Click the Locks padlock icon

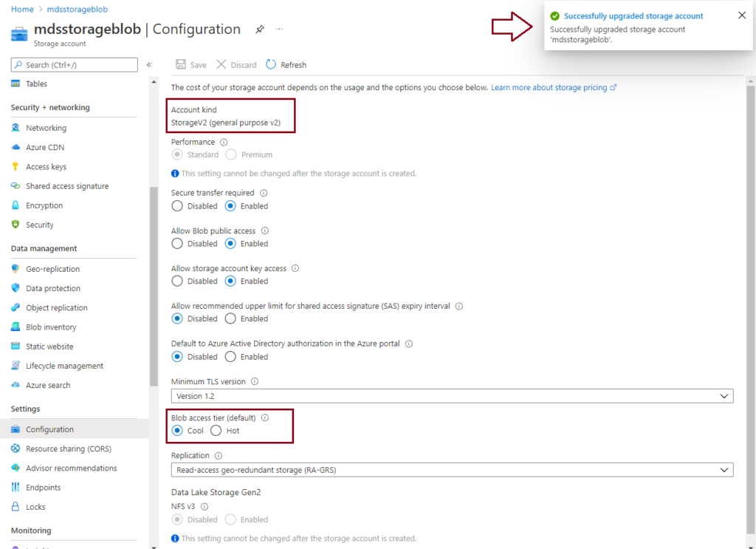(x=16, y=506)
